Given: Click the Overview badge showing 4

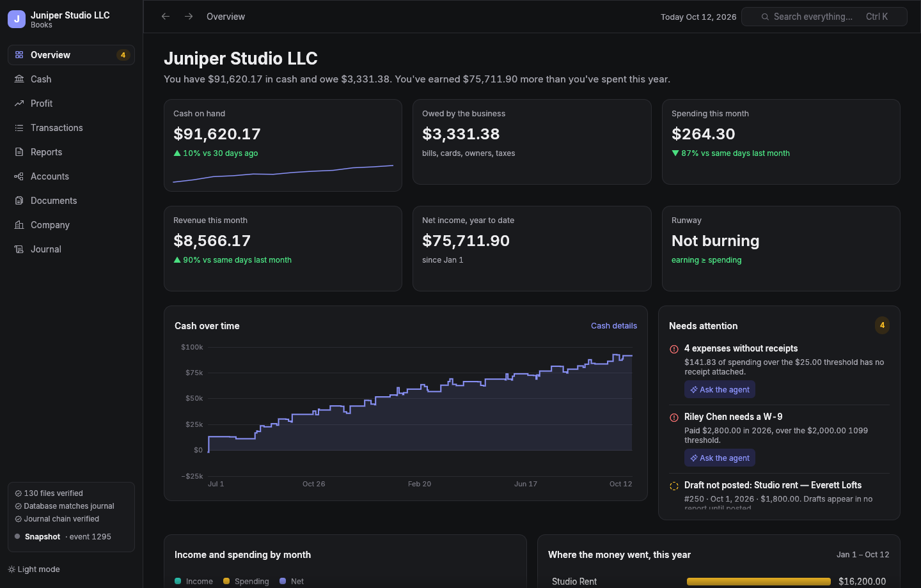Looking at the screenshot, I should click(x=123, y=55).
